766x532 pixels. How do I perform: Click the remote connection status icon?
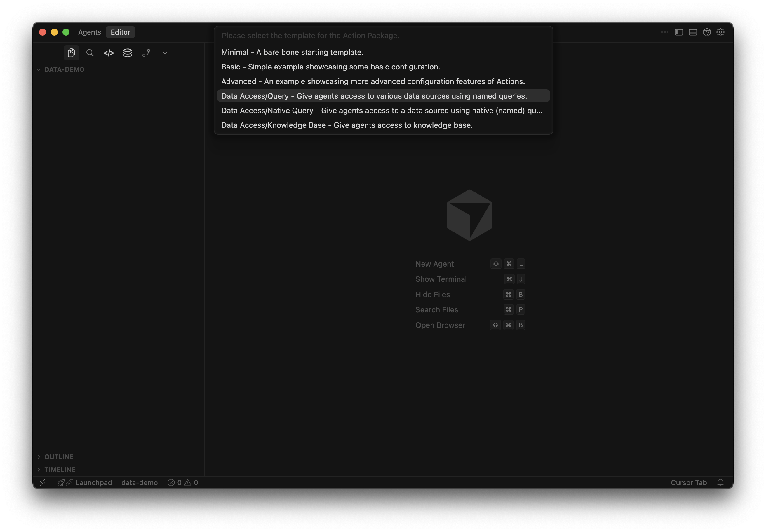43,482
